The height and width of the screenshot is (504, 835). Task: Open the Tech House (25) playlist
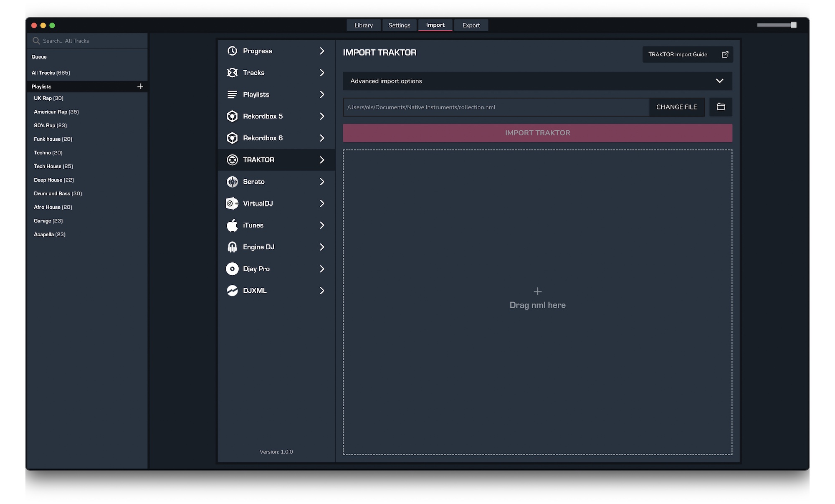click(53, 166)
